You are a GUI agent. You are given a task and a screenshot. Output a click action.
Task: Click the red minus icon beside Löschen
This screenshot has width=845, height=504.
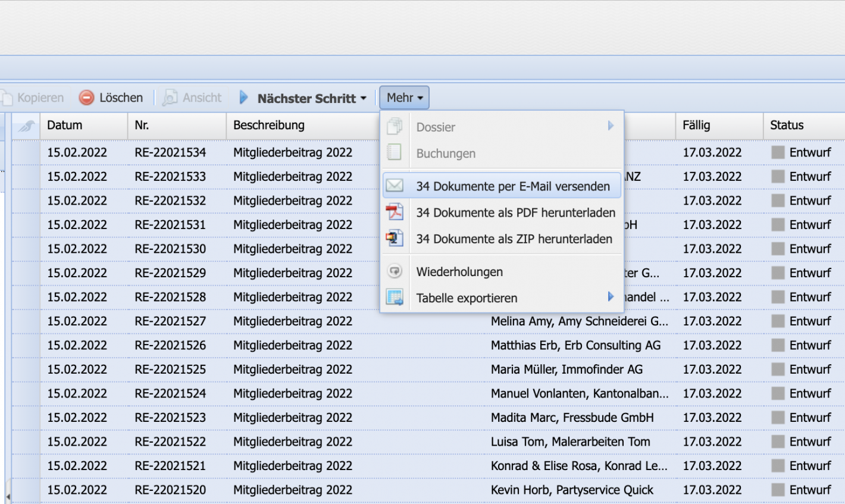[87, 97]
